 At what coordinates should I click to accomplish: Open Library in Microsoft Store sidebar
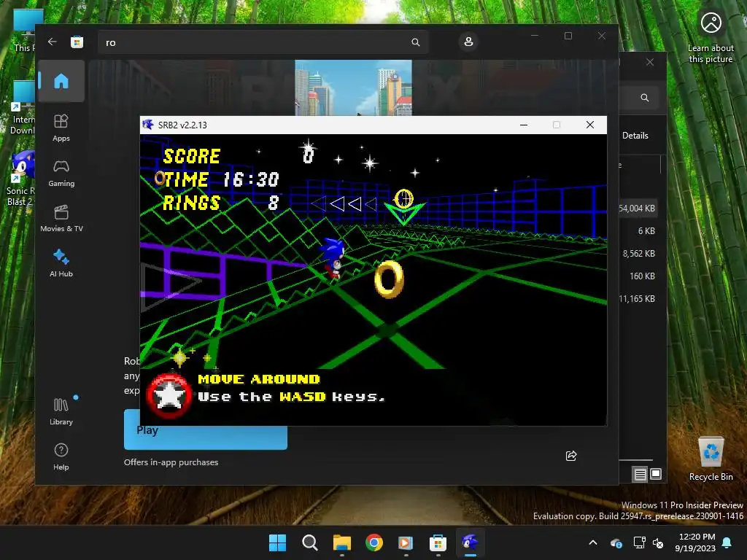pos(61,411)
